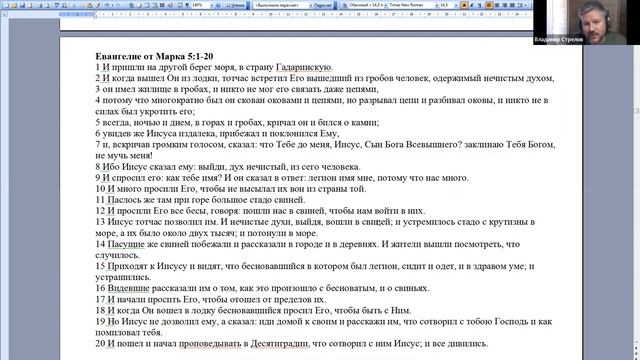Paste clipboard contents using Paste icon

[x=90, y=5]
